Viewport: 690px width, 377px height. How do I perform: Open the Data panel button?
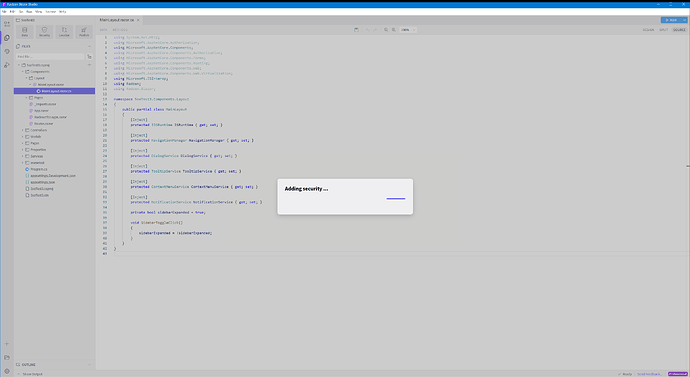(25, 32)
